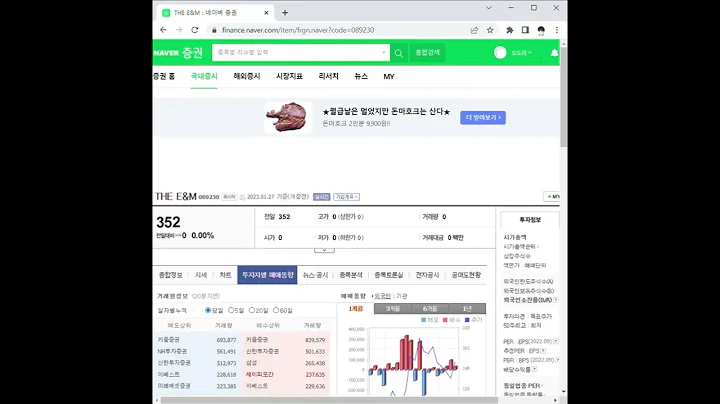Image resolution: width=720 pixels, height=404 pixels.
Task: Click the browser address bar URL
Action: coord(298,30)
